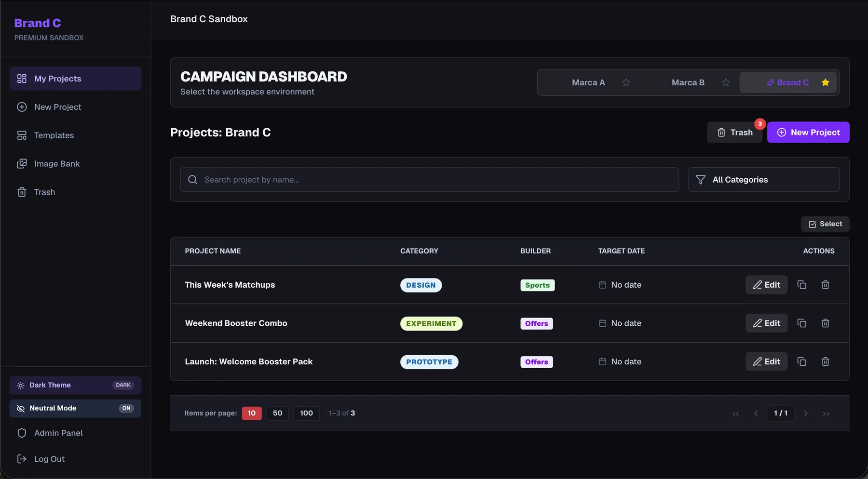
Task: Duplicate the Weekend Booster Combo project
Action: [802, 323]
